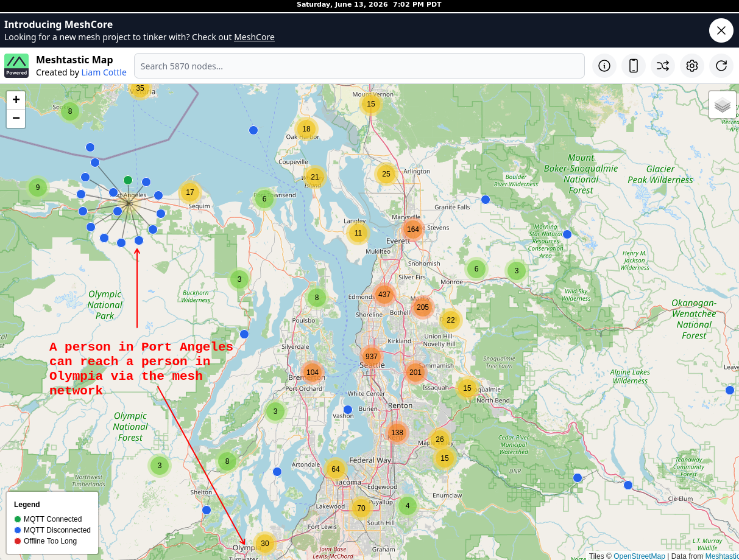Click the MQTT Disconnected legend entry
The width and height of the screenshot is (739, 560).
pos(52,530)
